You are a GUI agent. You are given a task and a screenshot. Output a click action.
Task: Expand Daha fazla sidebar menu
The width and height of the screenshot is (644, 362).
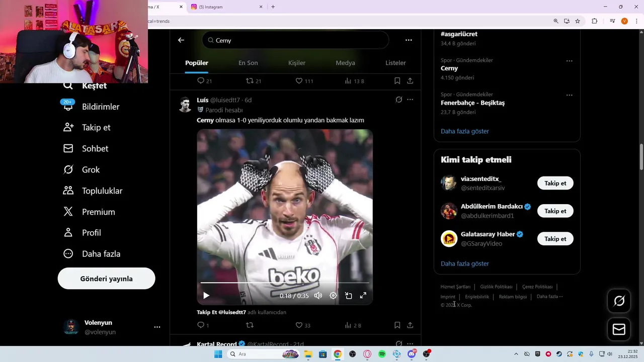pyautogui.click(x=92, y=254)
